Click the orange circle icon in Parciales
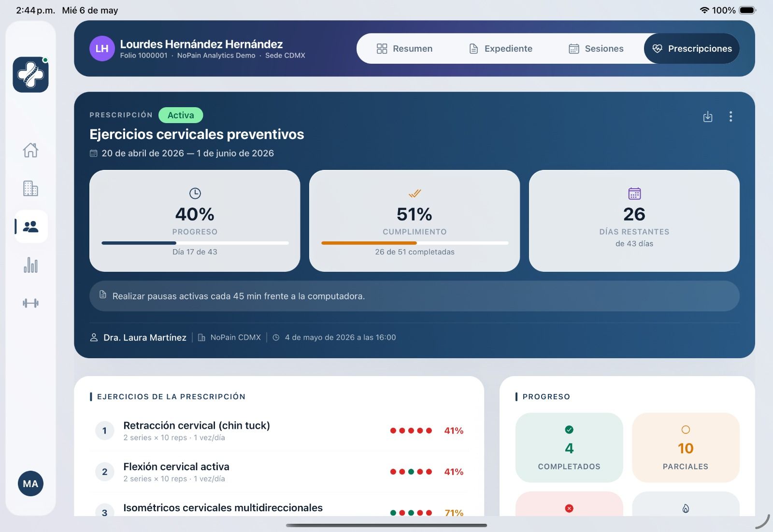773x532 pixels. coord(686,430)
